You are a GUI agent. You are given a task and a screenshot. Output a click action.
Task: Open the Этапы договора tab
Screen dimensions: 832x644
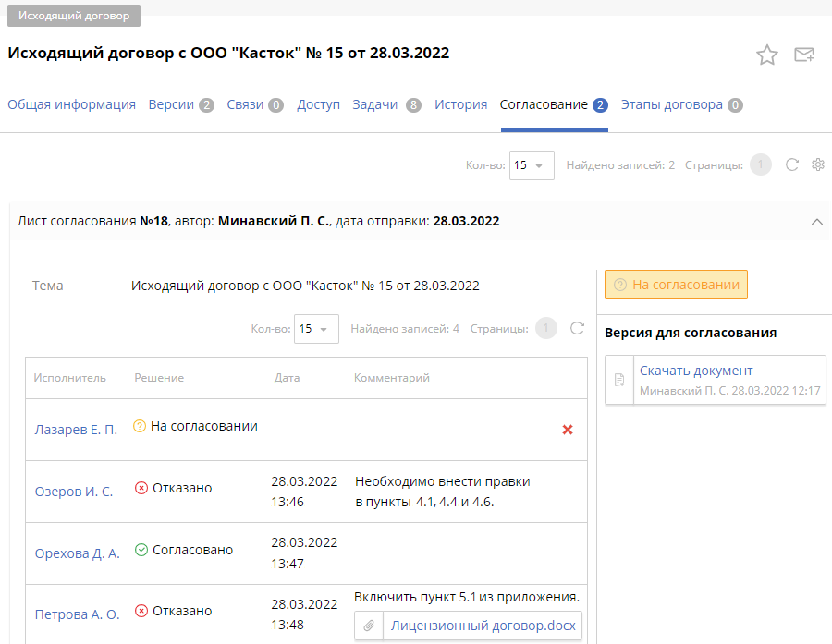pyautogui.click(x=682, y=105)
